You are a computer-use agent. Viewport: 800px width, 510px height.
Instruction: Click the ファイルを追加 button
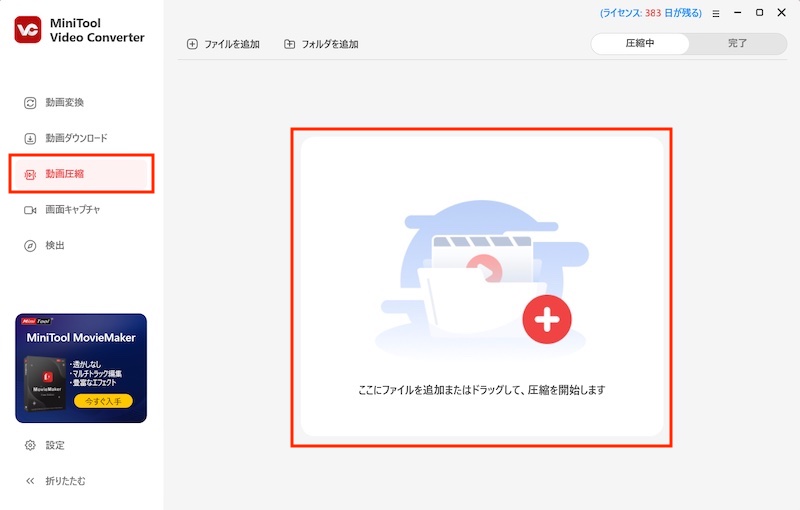[x=223, y=44]
